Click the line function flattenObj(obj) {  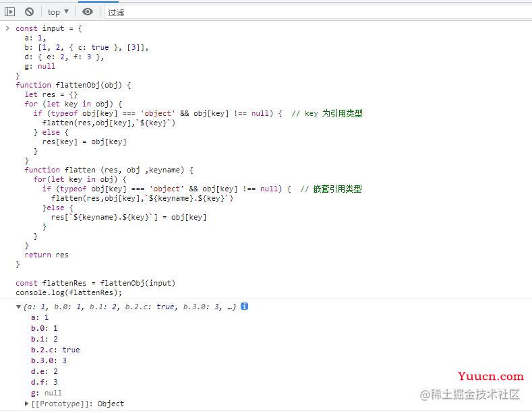(73, 85)
